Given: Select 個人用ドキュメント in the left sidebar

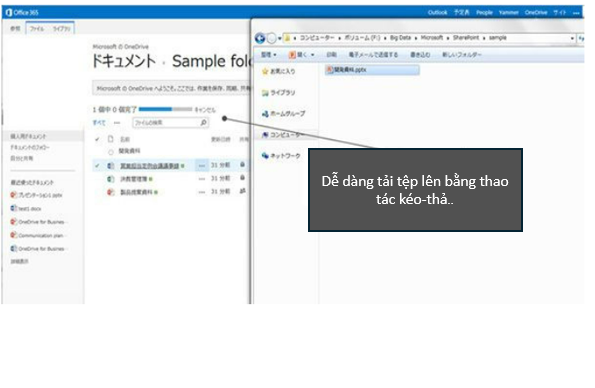Looking at the screenshot, I should [28, 136].
